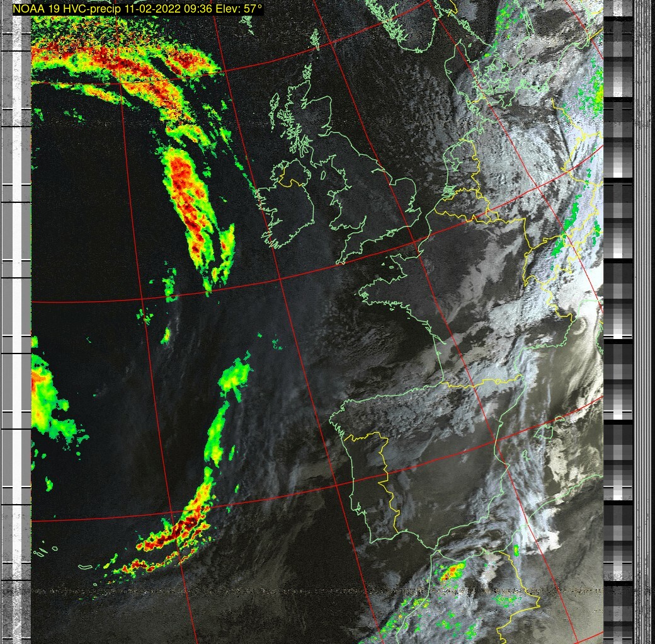The image size is (655, 644).
Task: Click the green precipitation cells west of Bay of Biscay
Action: coord(234,377)
